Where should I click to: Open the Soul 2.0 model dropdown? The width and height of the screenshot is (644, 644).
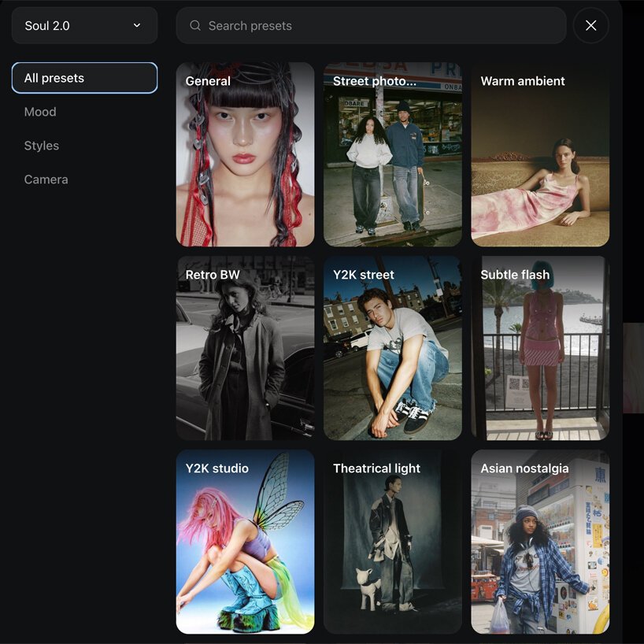coord(84,26)
